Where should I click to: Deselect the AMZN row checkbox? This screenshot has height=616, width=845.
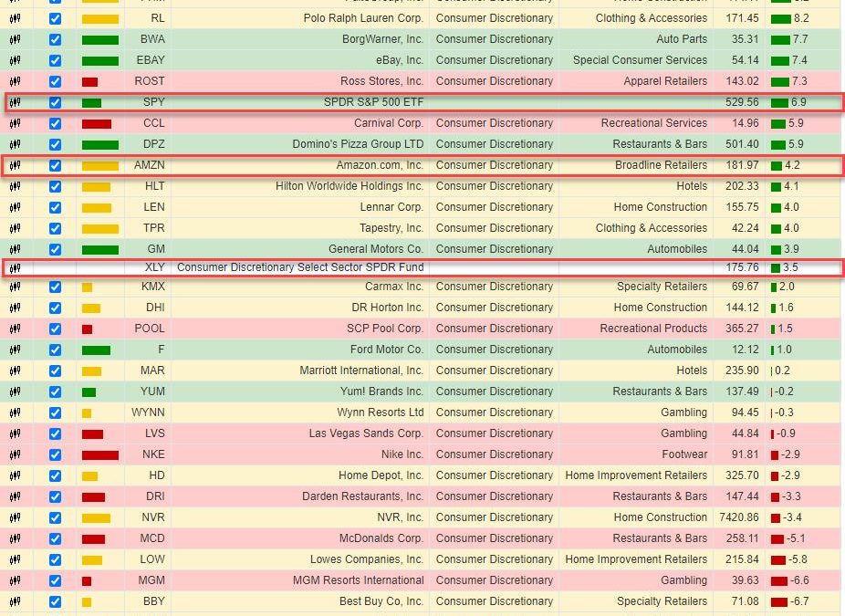coord(55,165)
